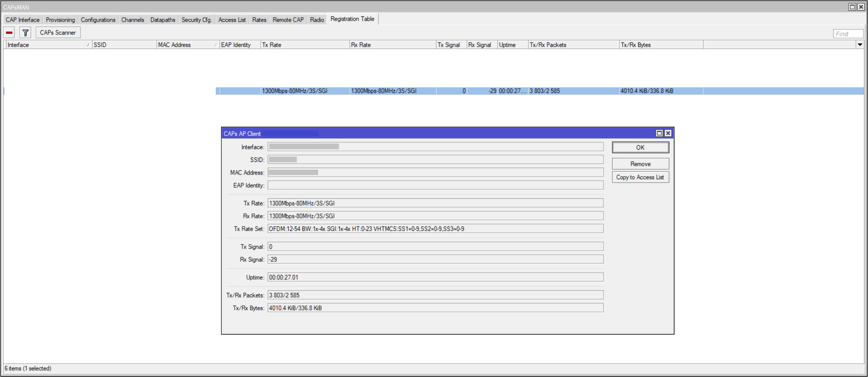
Task: Click the Rx Rate field in the dialog
Action: click(436, 216)
